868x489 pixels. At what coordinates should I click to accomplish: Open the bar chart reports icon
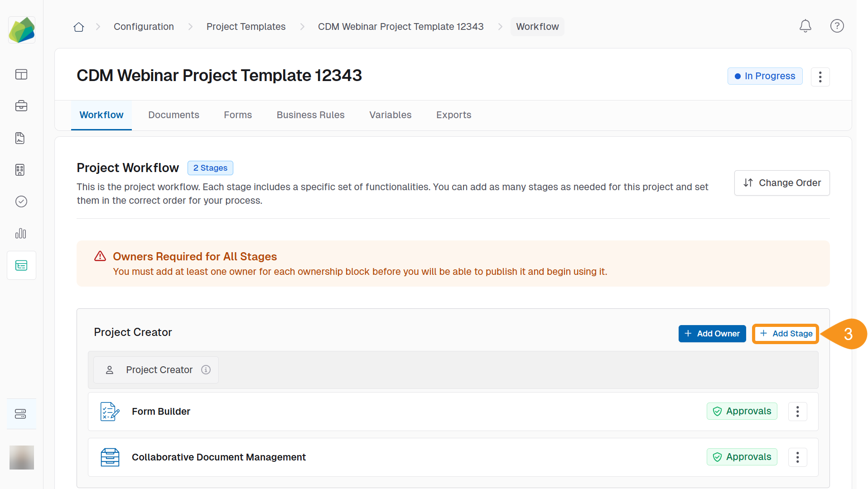21,234
